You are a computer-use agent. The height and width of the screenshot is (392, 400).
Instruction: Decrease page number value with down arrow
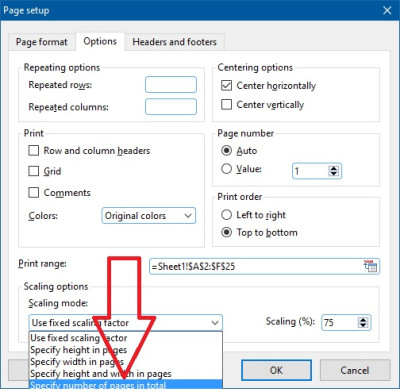pyautogui.click(x=334, y=174)
